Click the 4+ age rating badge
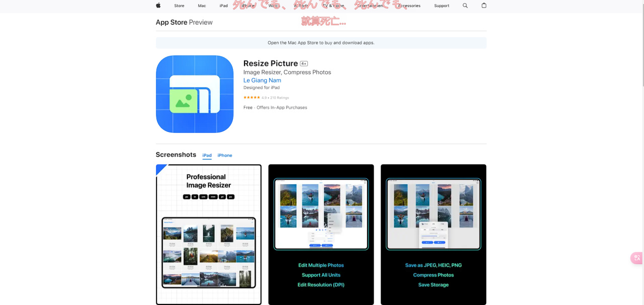The image size is (644, 305). click(x=304, y=64)
